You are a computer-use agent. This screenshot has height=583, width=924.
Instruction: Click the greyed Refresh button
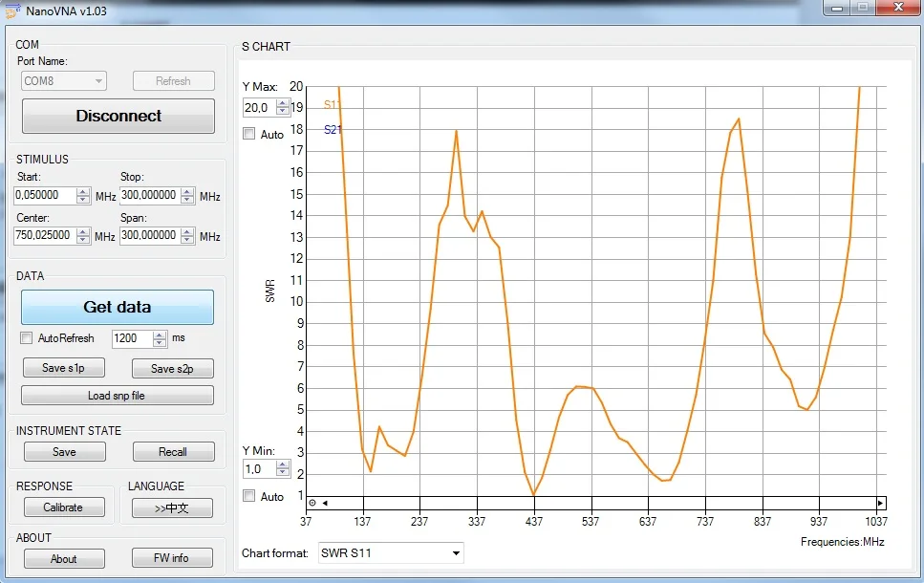(173, 80)
